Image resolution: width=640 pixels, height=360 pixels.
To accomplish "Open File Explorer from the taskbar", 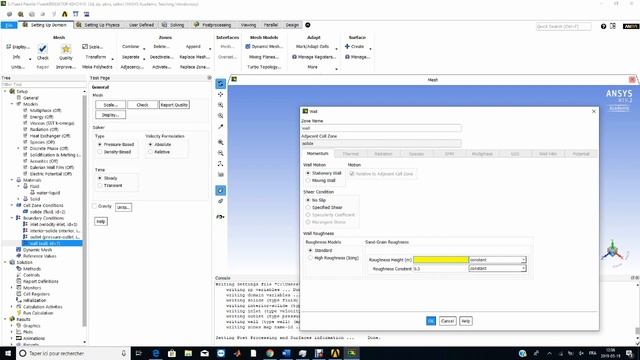I will (188, 353).
